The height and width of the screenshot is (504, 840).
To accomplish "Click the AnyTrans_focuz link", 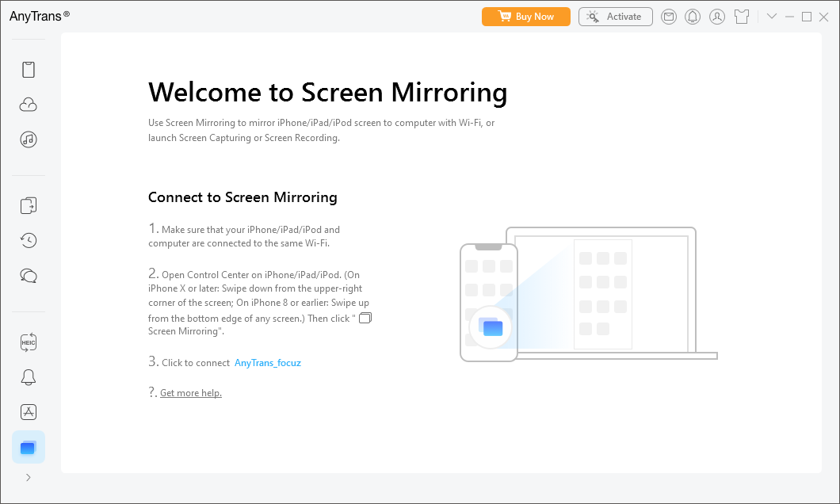I will pyautogui.click(x=268, y=363).
